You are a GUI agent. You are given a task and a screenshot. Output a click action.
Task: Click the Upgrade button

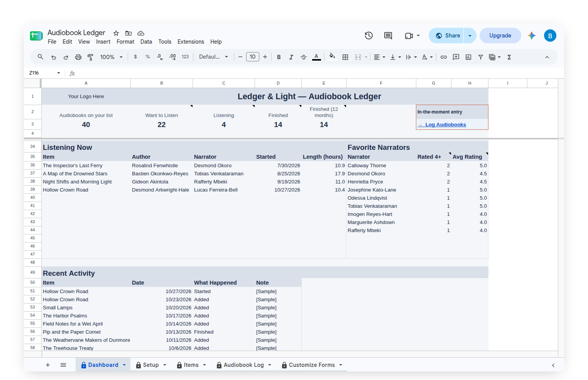pyautogui.click(x=500, y=36)
